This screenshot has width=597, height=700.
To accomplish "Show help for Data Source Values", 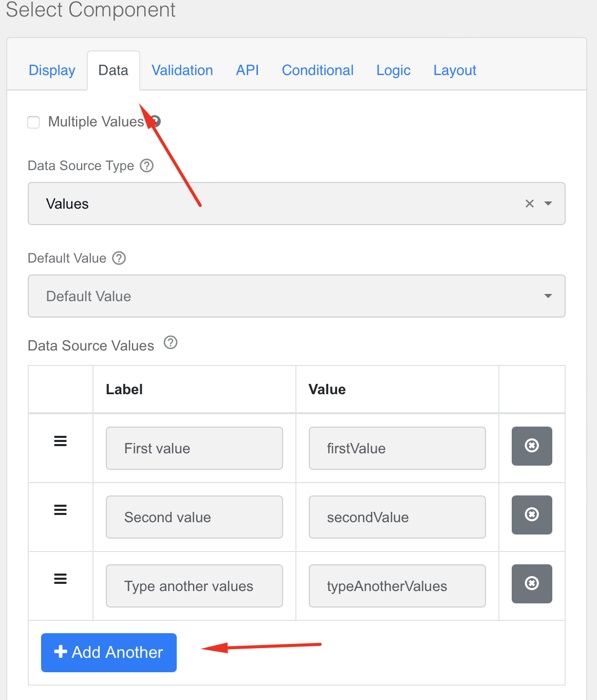I will [x=171, y=342].
